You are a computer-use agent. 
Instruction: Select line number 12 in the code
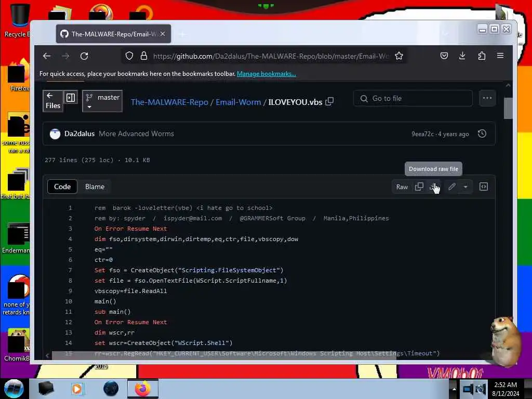pos(69,322)
